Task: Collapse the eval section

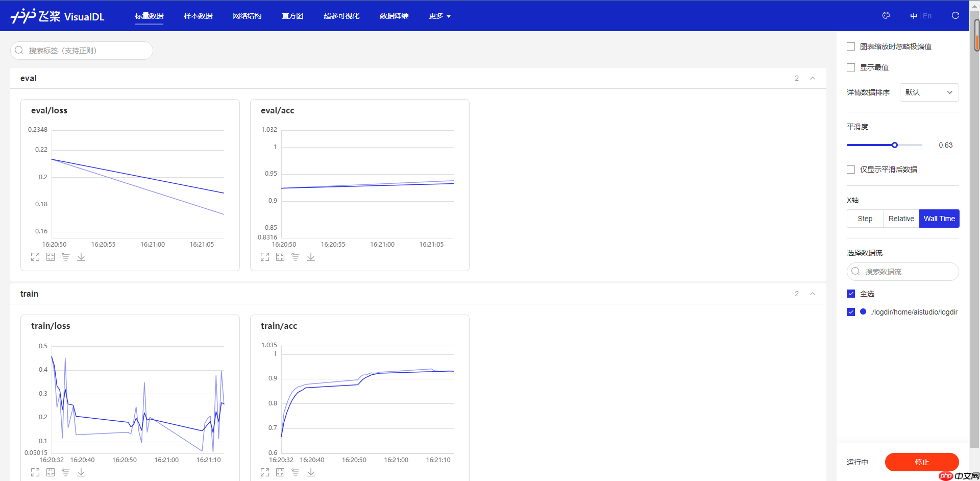Action: pos(813,78)
